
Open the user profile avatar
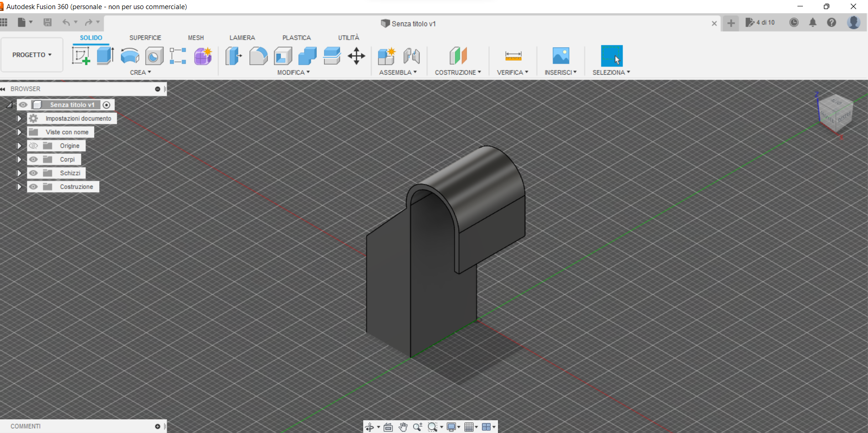point(853,22)
